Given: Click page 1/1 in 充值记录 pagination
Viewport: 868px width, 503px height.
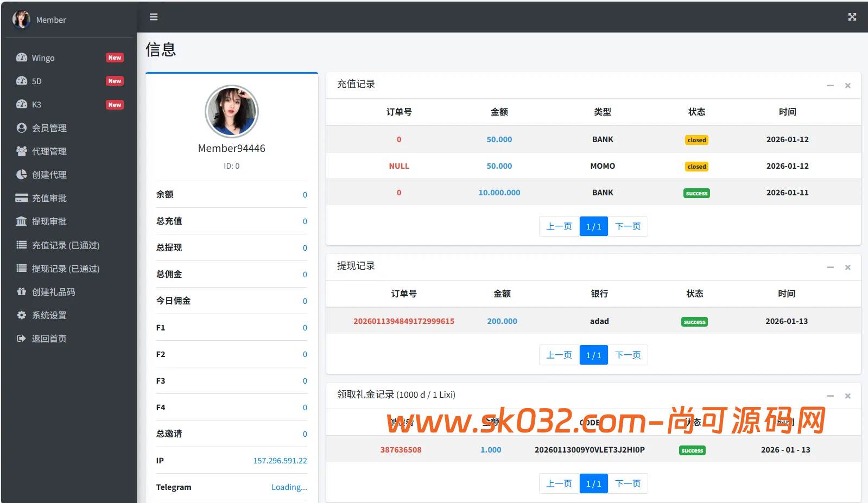Looking at the screenshot, I should coord(594,226).
